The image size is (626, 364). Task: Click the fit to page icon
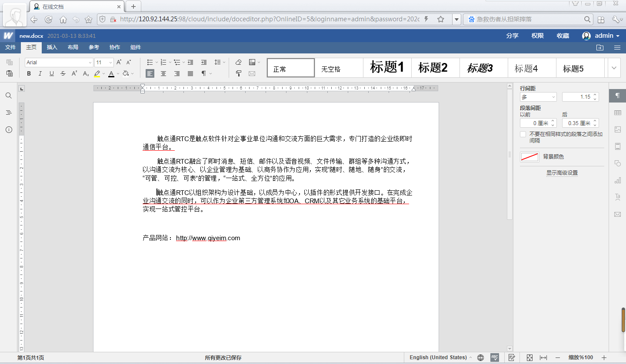tap(529, 357)
